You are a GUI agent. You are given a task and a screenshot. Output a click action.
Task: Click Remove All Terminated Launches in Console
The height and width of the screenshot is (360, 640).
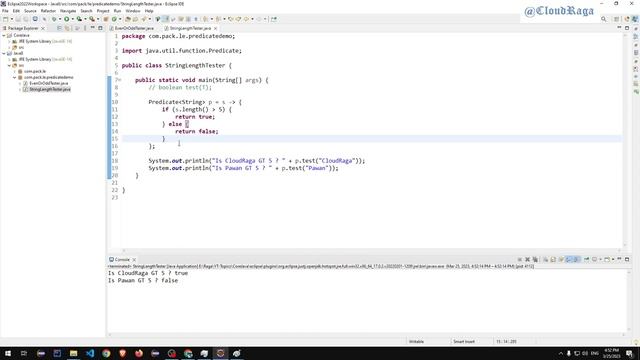pyautogui.click(x=535, y=260)
